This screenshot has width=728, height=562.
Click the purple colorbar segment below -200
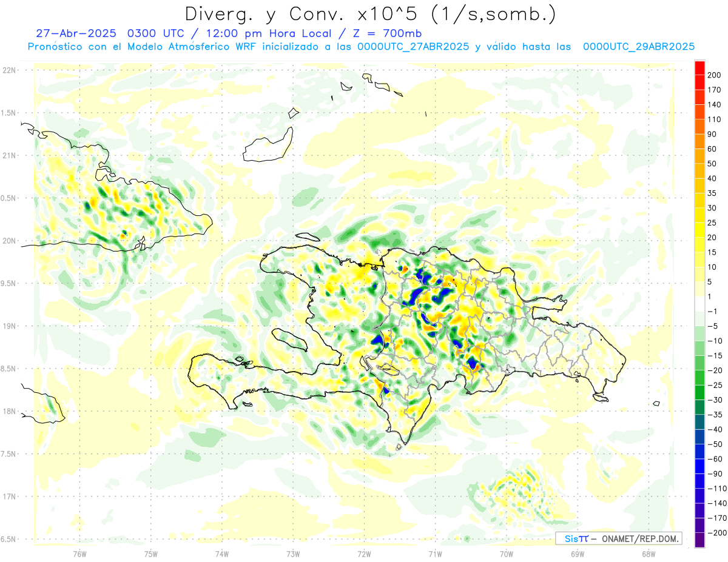(x=699, y=540)
